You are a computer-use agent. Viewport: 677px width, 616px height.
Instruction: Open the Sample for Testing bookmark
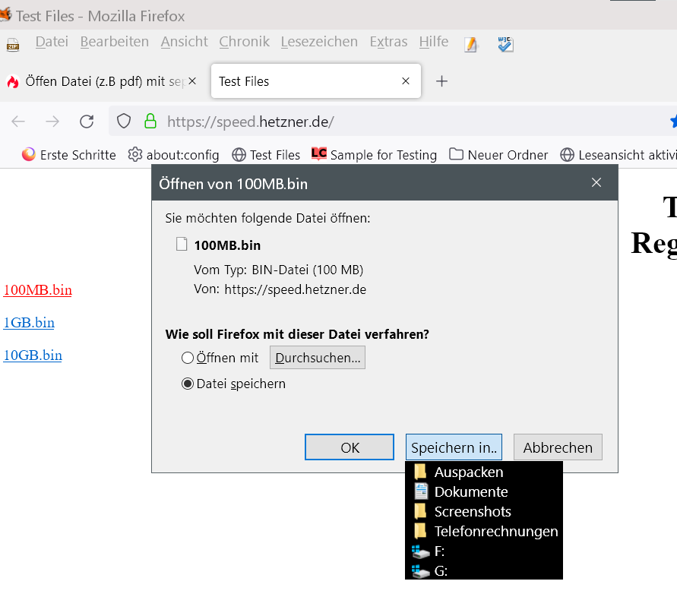375,155
